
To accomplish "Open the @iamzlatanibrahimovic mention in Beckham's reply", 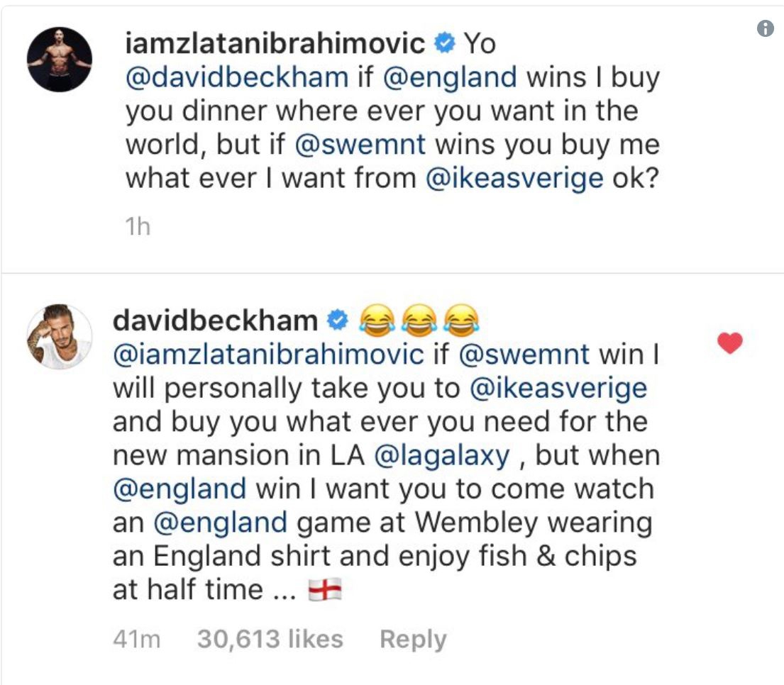I will [268, 354].
